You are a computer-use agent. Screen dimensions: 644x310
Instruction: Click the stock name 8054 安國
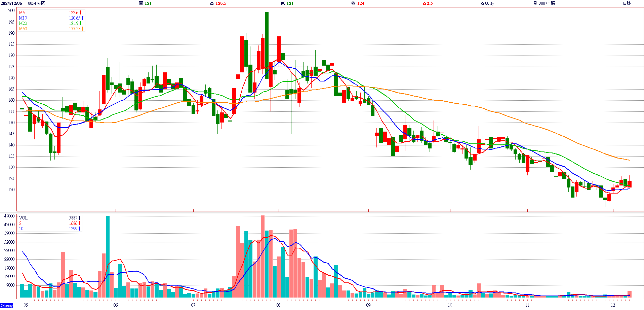click(37, 3)
